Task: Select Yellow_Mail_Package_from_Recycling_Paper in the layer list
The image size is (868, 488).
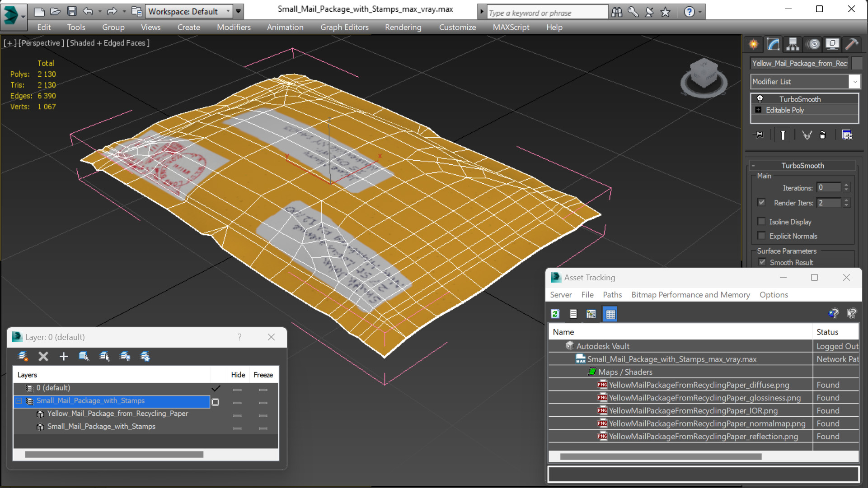Action: click(x=117, y=414)
